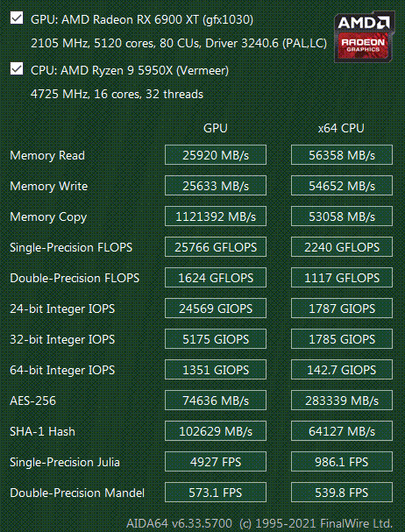Click the GPU Memory Read result box

tap(216, 155)
